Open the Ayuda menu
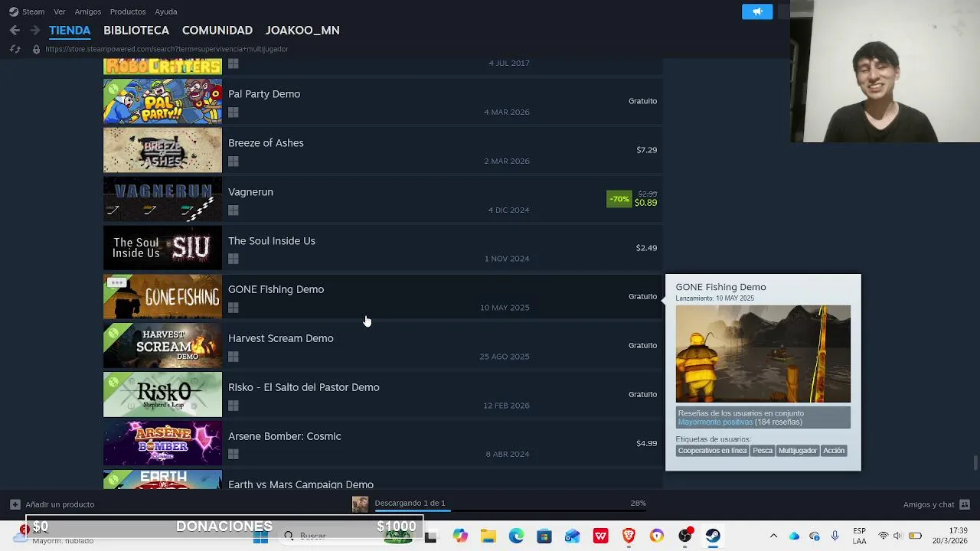Image resolution: width=980 pixels, height=551 pixels. pyautogui.click(x=166, y=11)
